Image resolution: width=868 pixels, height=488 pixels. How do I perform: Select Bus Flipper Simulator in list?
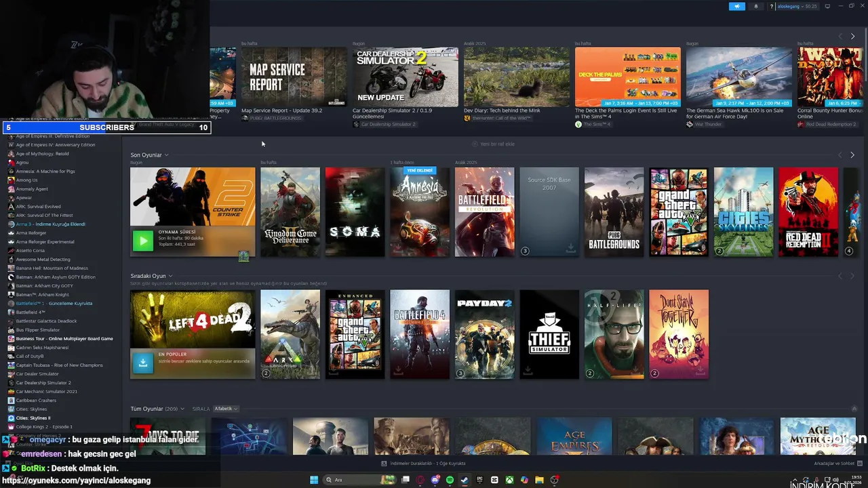(38, 330)
